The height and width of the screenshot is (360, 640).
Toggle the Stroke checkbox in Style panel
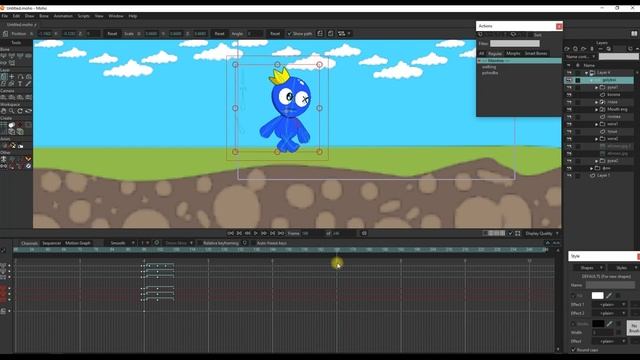[x=573, y=324]
